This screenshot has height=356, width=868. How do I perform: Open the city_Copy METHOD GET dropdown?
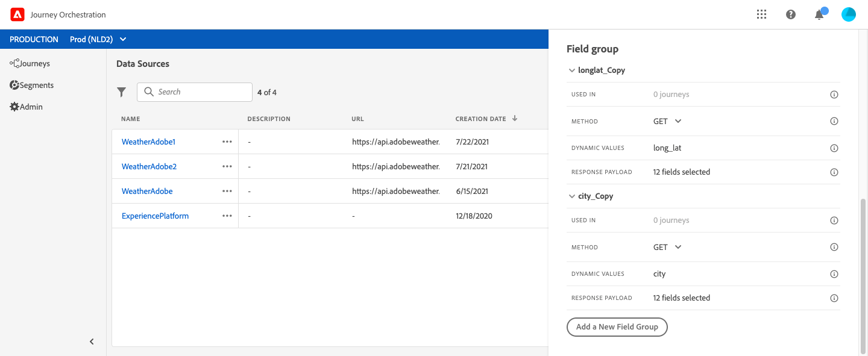[x=667, y=247]
